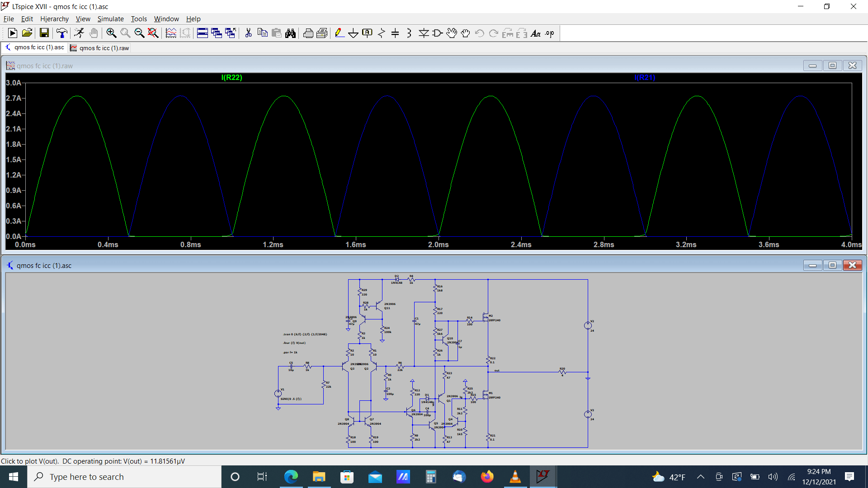
Task: Open a file with folder icon
Action: (x=27, y=33)
